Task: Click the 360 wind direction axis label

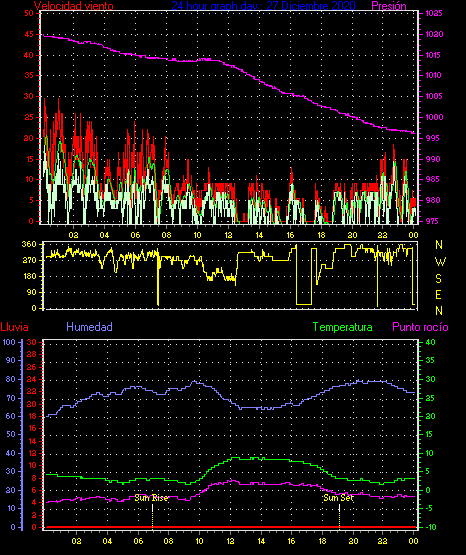Action: click(x=29, y=244)
